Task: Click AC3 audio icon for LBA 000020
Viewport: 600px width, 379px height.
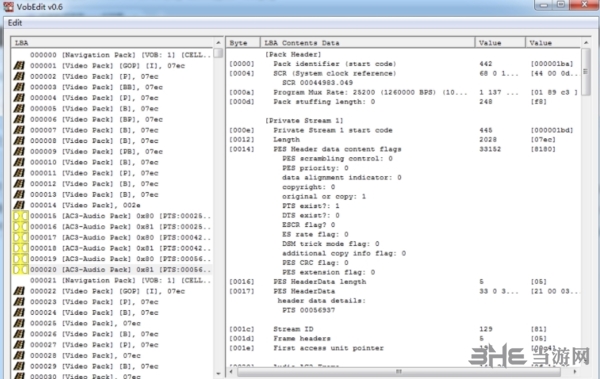Action: pyautogui.click(x=20, y=270)
